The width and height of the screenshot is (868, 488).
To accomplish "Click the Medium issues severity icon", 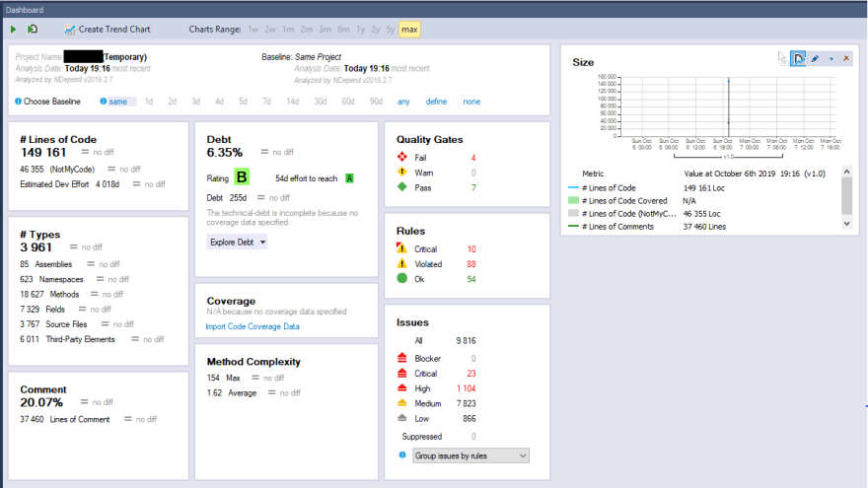I will [402, 403].
